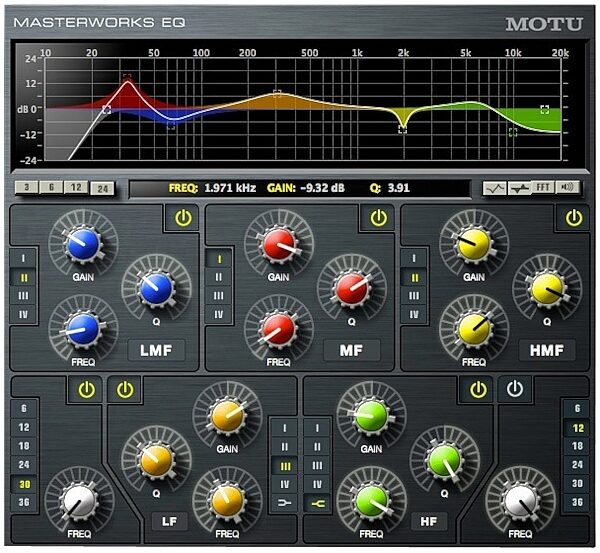Toggle the MF band power button

378,218
